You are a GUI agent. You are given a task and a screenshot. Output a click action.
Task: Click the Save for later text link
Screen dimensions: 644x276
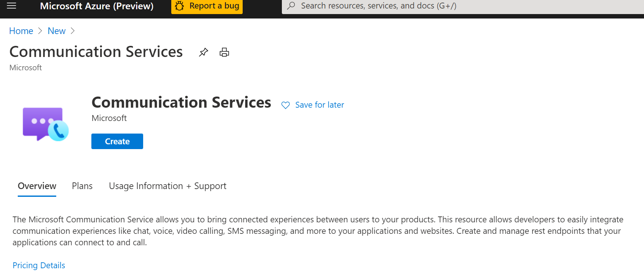pyautogui.click(x=320, y=105)
